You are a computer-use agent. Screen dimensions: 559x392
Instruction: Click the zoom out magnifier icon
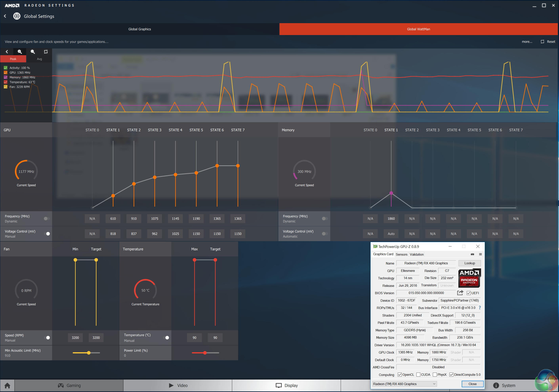click(x=33, y=52)
